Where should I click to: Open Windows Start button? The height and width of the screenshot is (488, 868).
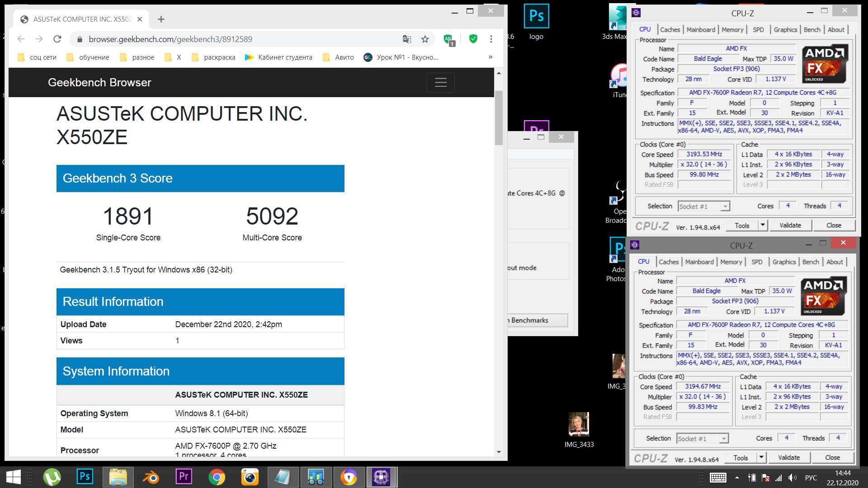[x=13, y=477]
